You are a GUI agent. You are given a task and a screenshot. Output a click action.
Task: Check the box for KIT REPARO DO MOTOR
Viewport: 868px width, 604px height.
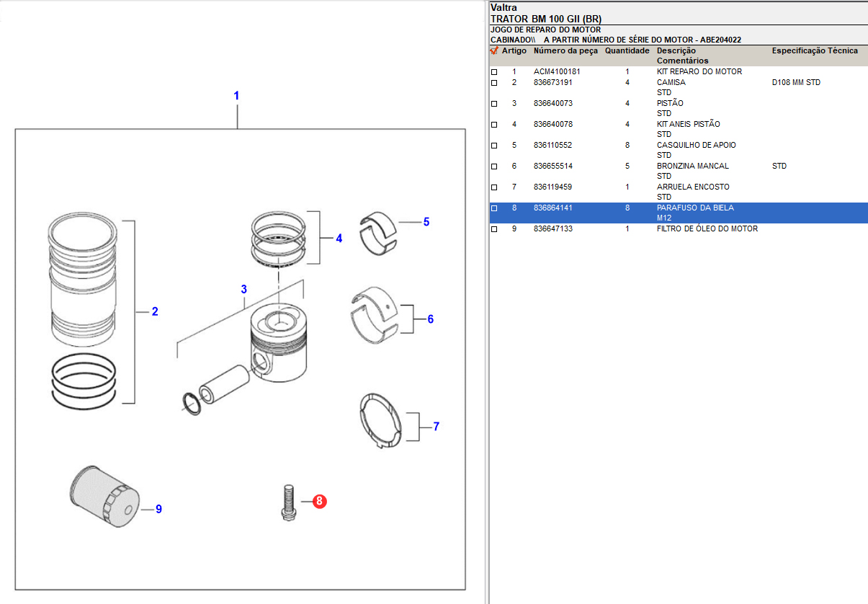[494, 72]
